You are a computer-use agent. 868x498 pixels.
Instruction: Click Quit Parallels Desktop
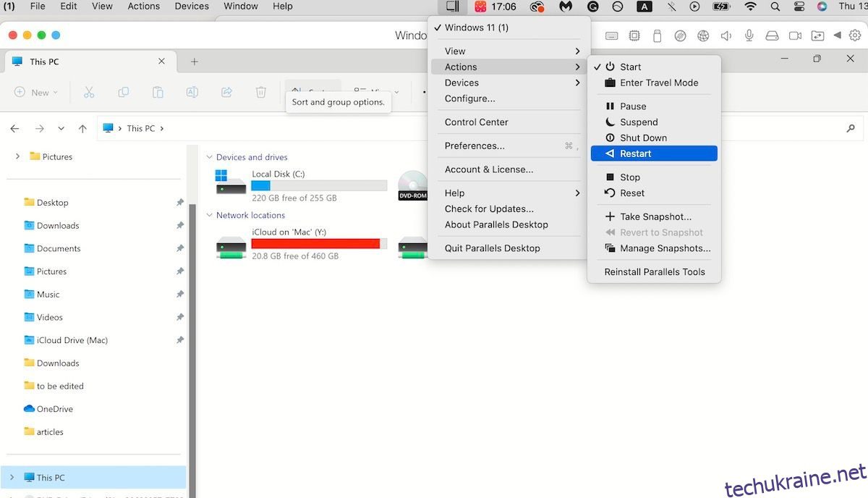509,248
